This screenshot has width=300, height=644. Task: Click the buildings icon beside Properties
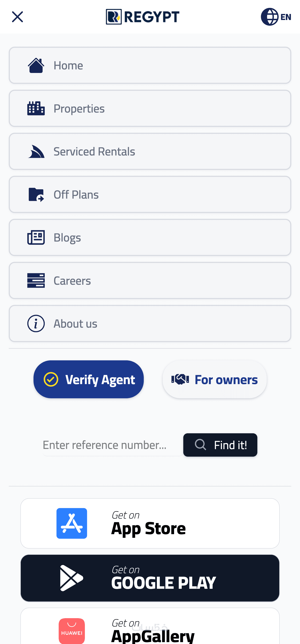click(x=36, y=108)
